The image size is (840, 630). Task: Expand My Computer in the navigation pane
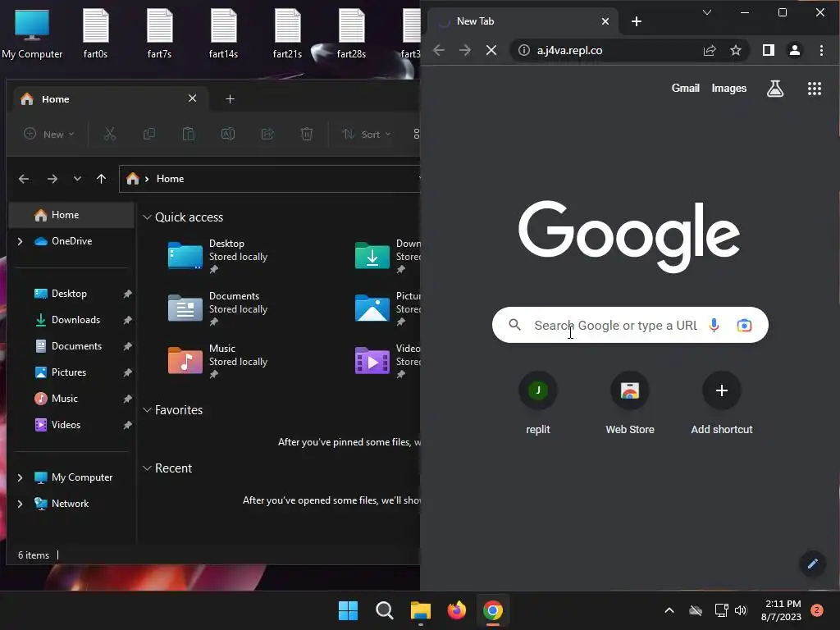[21, 477]
